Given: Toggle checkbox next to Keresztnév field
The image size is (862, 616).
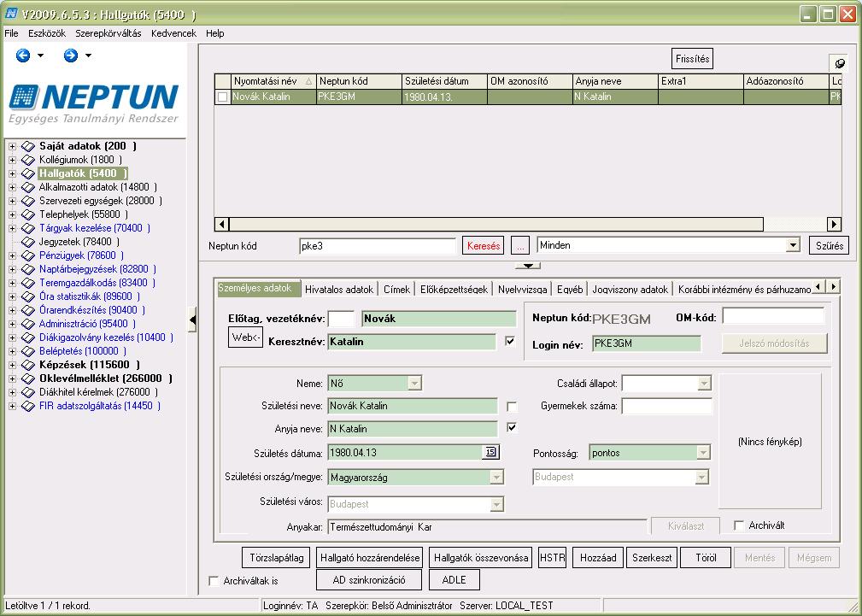Looking at the screenshot, I should click(x=510, y=342).
